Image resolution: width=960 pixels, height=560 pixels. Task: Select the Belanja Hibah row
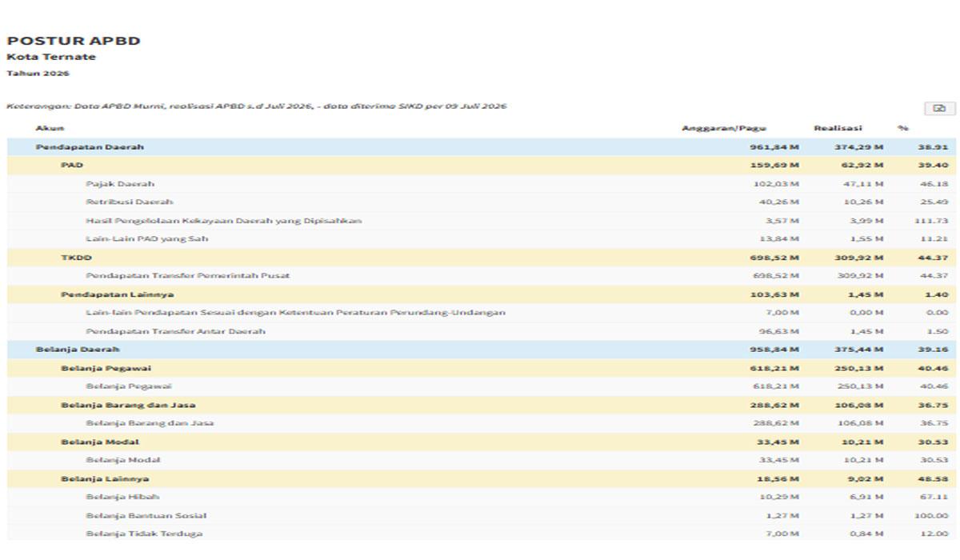pos(482,497)
